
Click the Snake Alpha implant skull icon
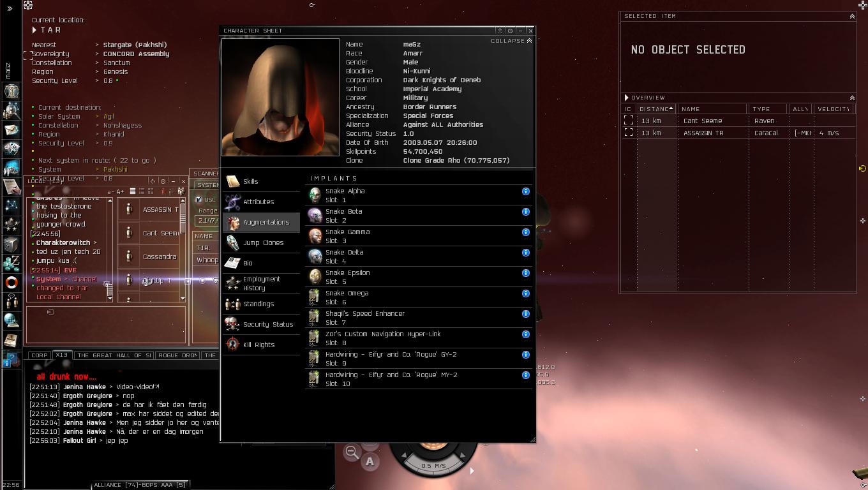click(x=315, y=195)
